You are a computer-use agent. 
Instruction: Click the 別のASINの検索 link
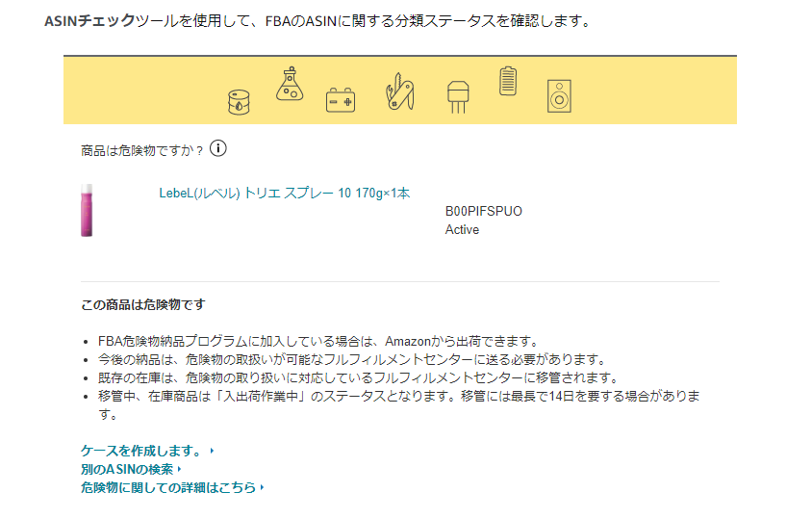[127, 469]
